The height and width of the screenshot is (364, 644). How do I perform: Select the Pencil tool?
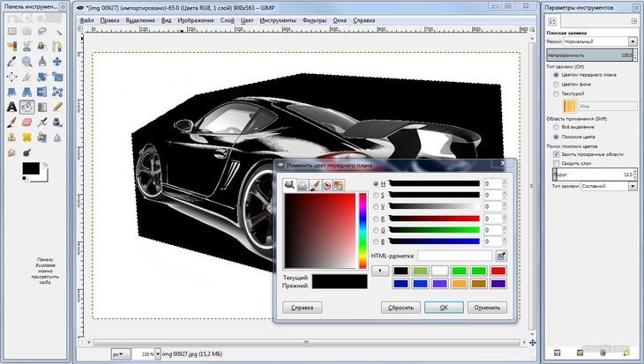point(57,108)
